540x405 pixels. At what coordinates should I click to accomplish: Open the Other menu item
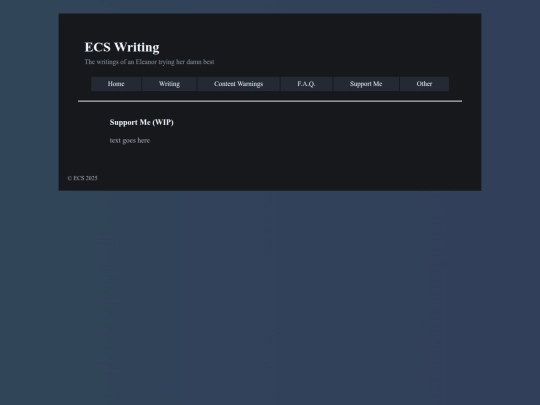(x=424, y=84)
